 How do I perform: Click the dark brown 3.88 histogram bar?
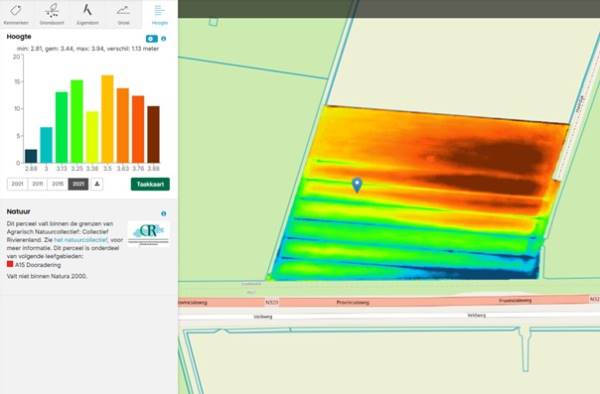pos(153,134)
